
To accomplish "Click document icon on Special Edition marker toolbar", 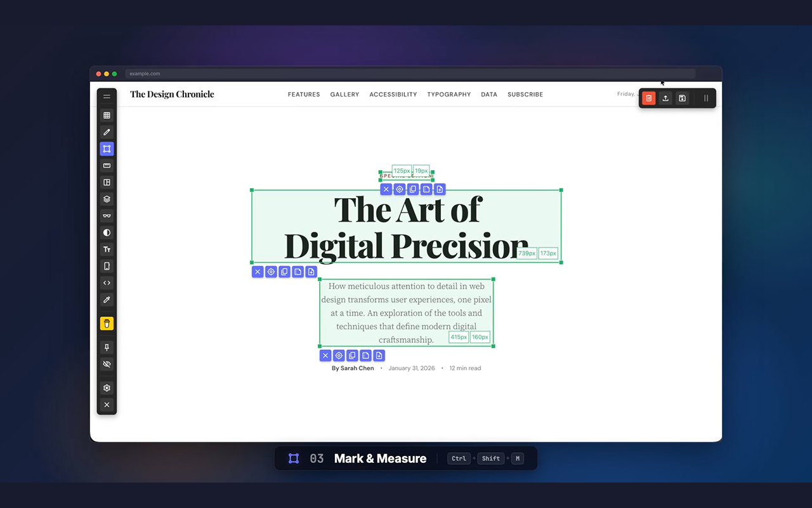I will tap(426, 189).
